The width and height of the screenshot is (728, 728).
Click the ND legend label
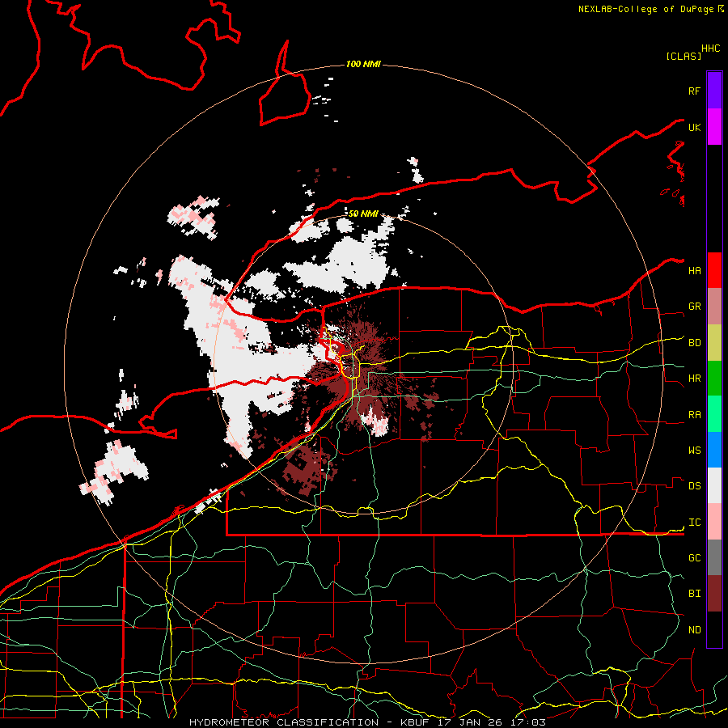(695, 629)
